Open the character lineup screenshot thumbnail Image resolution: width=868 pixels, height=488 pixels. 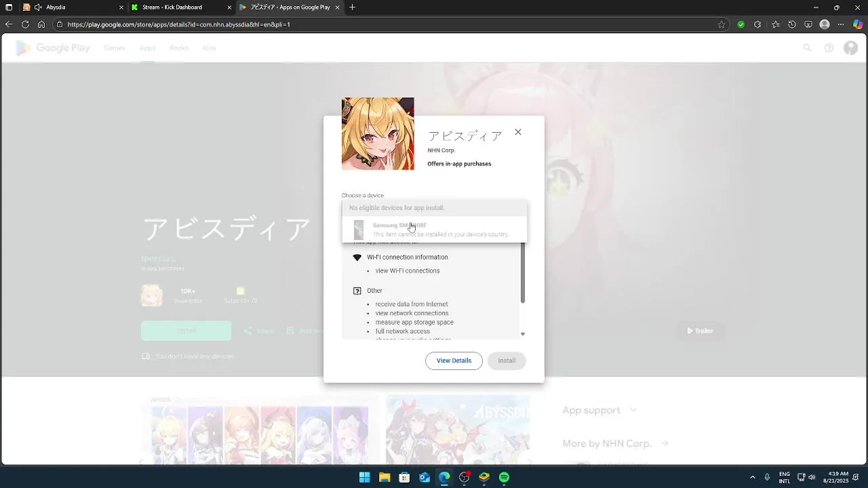pos(259,430)
